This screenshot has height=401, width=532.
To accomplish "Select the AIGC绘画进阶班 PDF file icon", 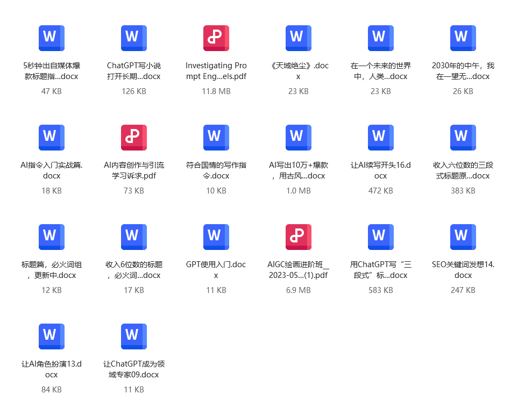I will [x=298, y=237].
